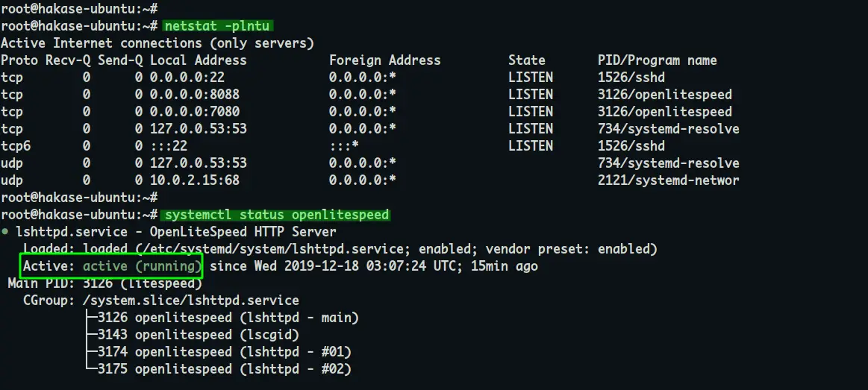Click the green status dot before lshttpd.service
868x390 pixels.
click(x=5, y=232)
